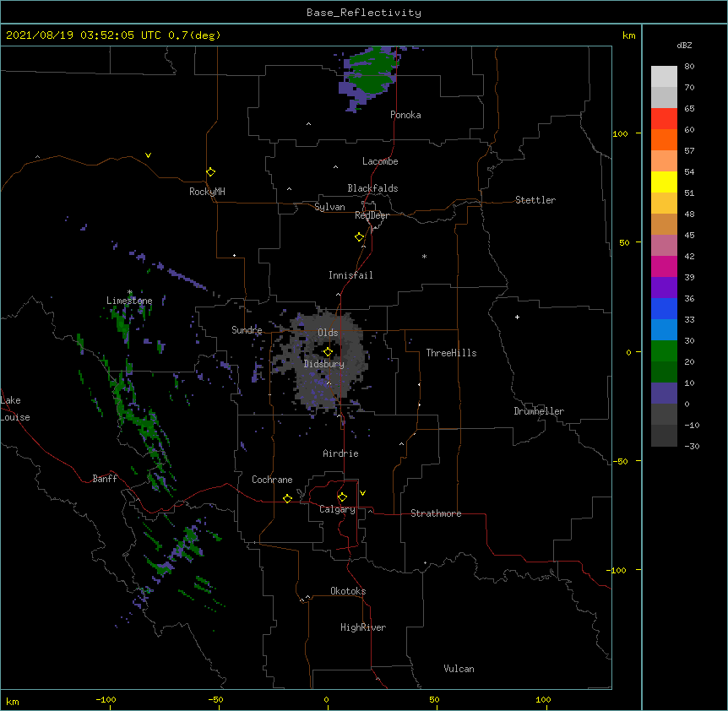Click the white plus marker north of Drumheller

pyautogui.click(x=517, y=317)
